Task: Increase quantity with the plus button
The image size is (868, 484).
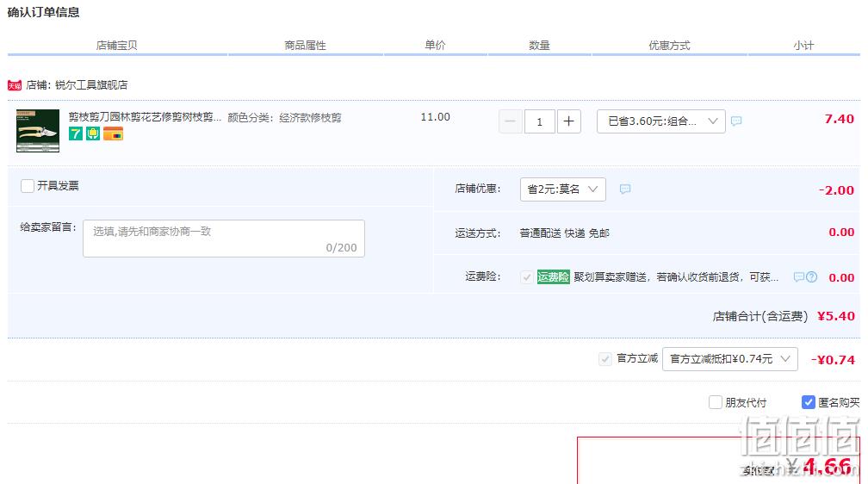Action: click(568, 121)
